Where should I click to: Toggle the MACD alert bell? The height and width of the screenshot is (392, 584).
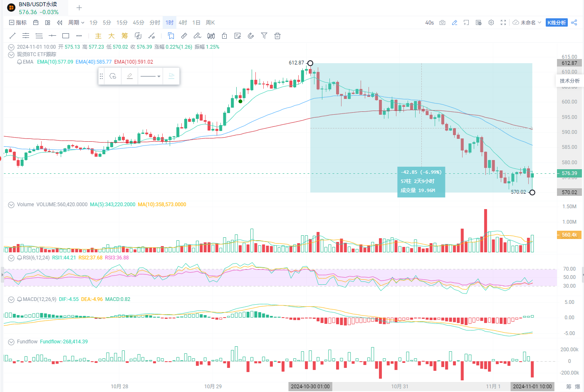(20, 299)
